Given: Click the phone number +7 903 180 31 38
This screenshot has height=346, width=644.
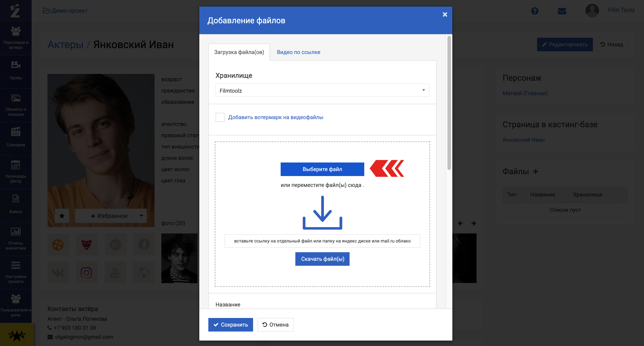Looking at the screenshot, I should (x=75, y=328).
